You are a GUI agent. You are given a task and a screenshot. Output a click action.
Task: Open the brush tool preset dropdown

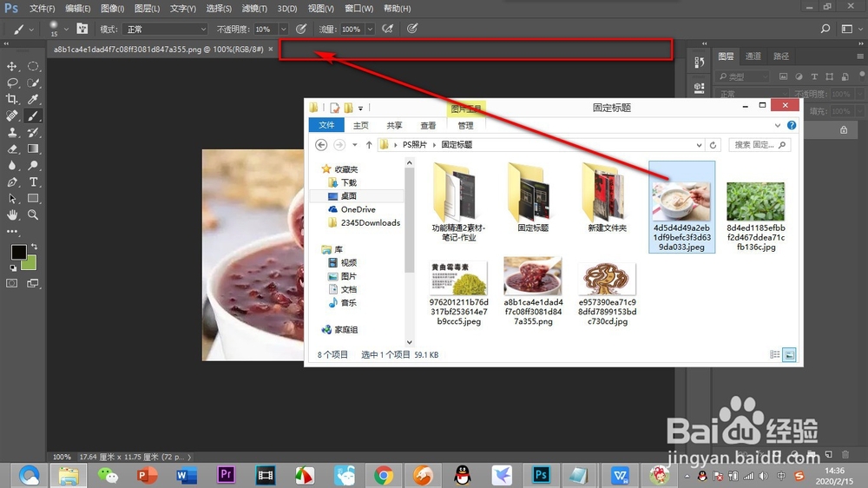[31, 30]
